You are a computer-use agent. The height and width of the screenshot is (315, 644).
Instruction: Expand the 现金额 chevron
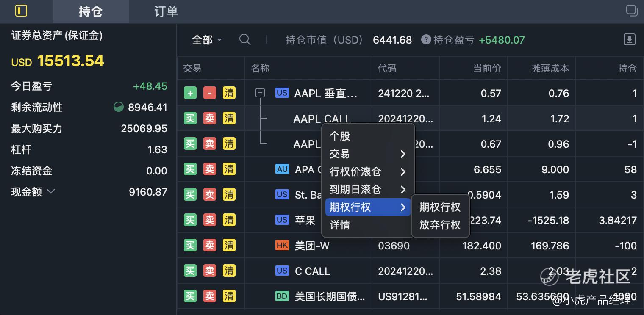(x=51, y=191)
